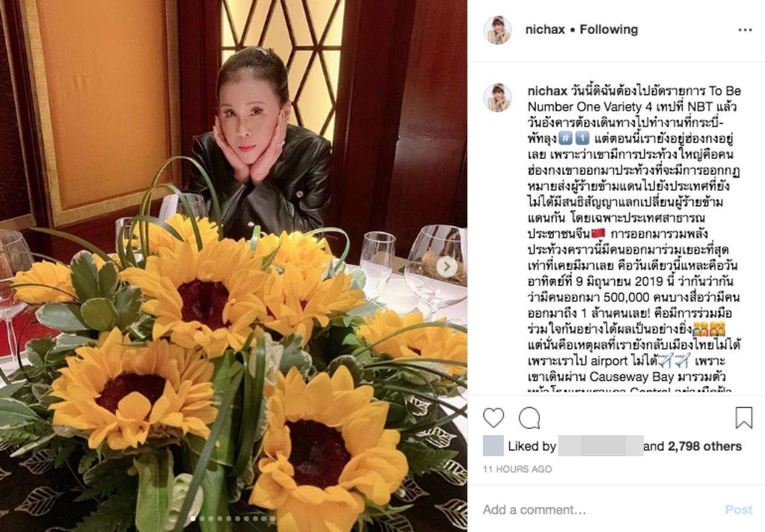Screen dimensions: 765x532
Task: Jump to first carousel indicator dot
Action: coord(192,519)
